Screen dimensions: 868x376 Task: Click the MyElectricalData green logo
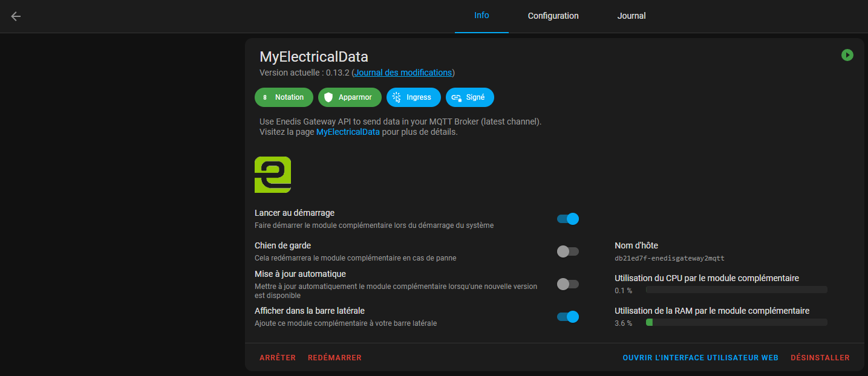point(273,175)
